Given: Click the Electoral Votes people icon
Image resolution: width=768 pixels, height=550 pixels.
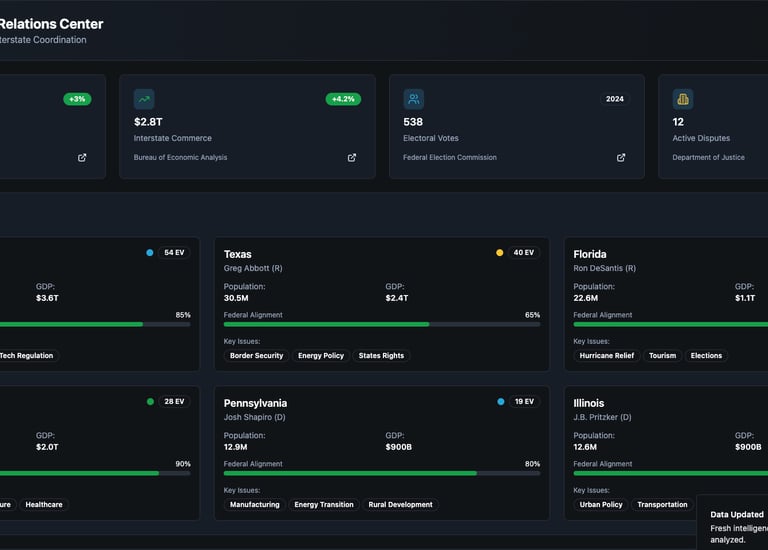Looking at the screenshot, I should coord(413,99).
